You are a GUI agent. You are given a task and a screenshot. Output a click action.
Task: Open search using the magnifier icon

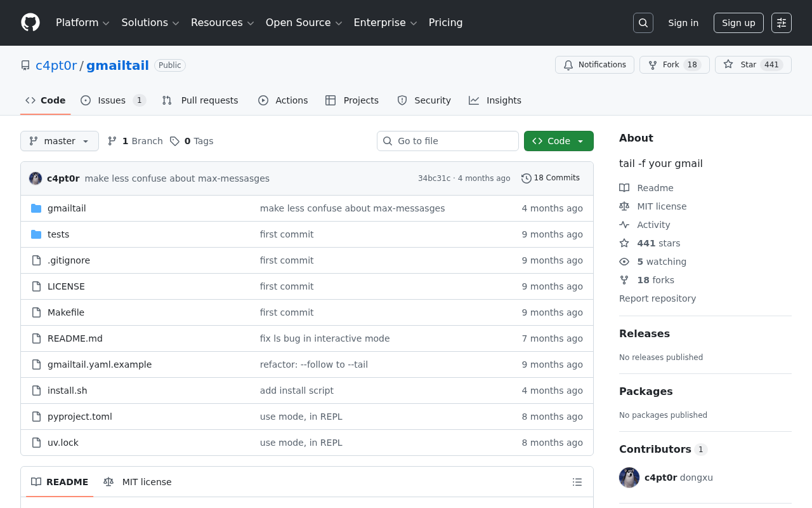pos(643,22)
